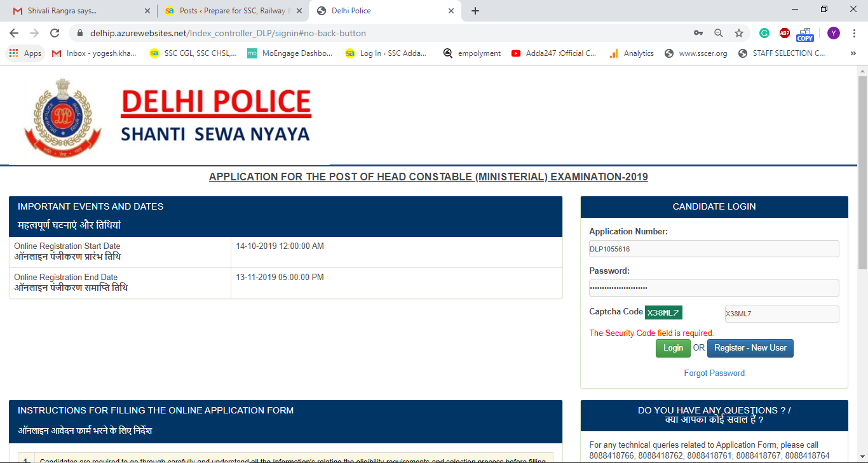This screenshot has width=868, height=463.
Task: Click the Captcha code entry field
Action: click(x=782, y=314)
